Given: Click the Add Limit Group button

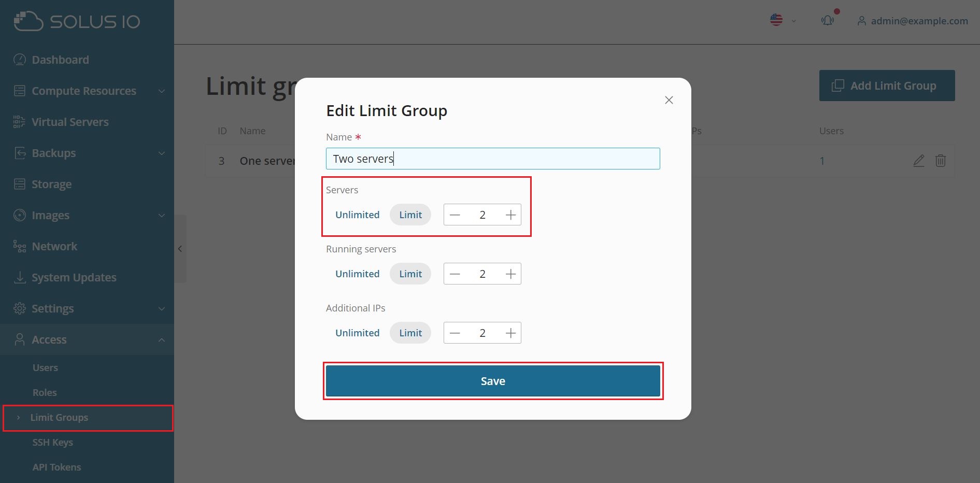Looking at the screenshot, I should [x=887, y=86].
